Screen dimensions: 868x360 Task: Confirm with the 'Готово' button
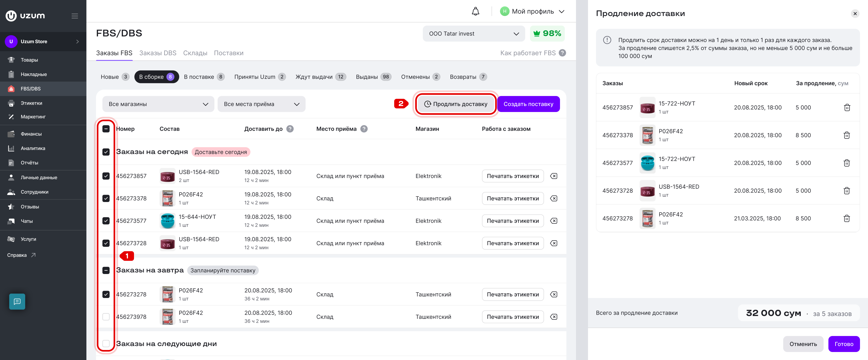click(x=844, y=344)
